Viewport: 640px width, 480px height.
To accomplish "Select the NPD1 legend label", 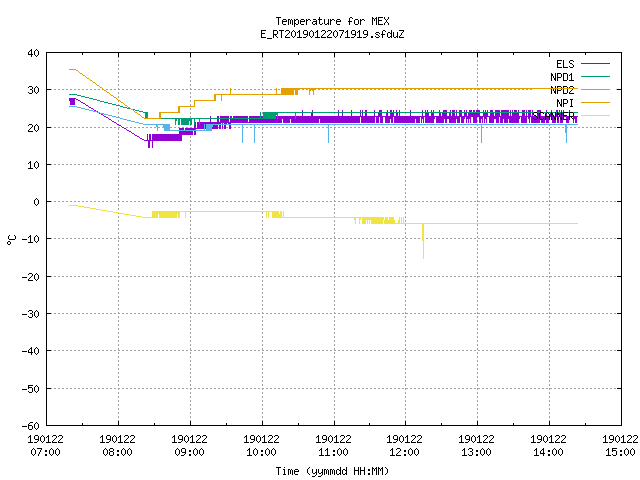I will click(x=562, y=77).
